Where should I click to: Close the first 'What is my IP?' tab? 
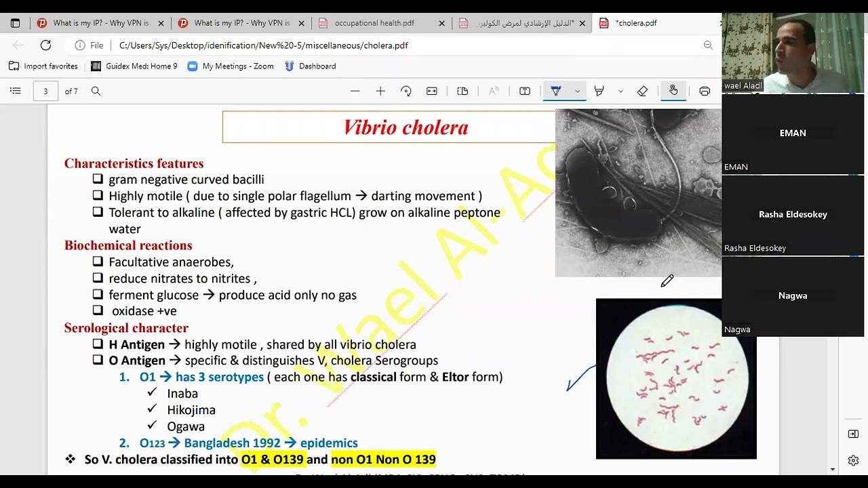pos(161,23)
